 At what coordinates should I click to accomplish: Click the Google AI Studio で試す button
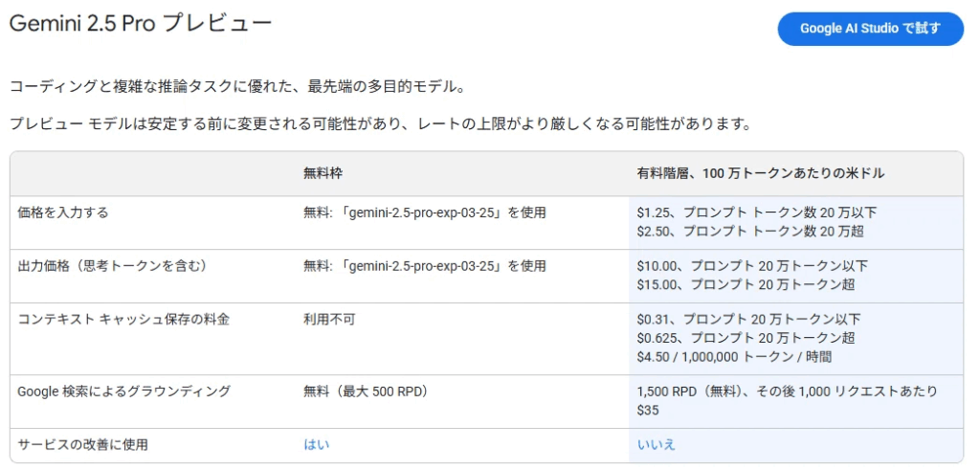870,29
